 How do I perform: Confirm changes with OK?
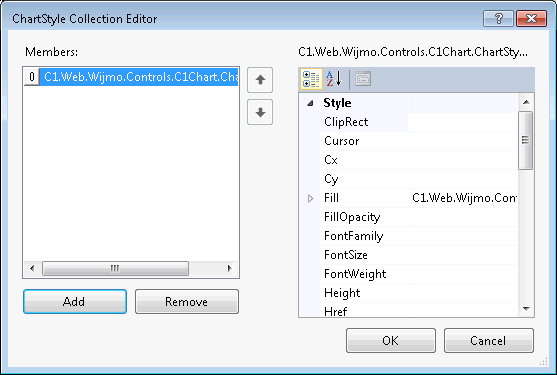(391, 341)
